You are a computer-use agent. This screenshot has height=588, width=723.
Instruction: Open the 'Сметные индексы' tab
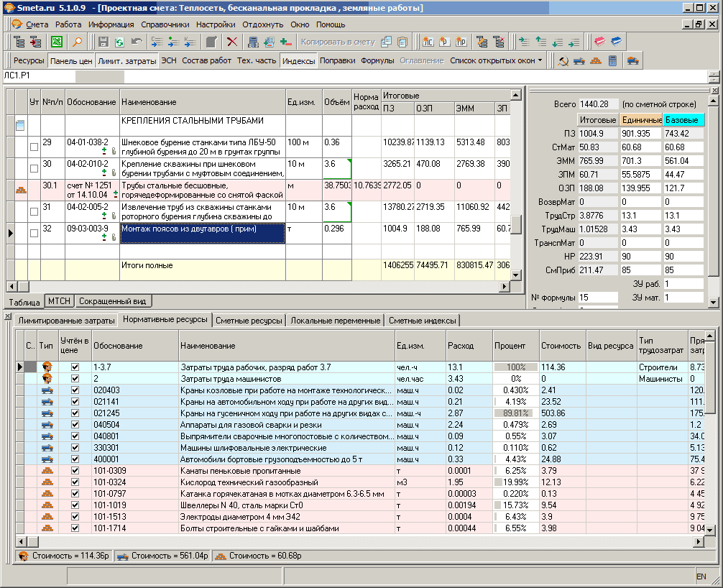pos(423,321)
